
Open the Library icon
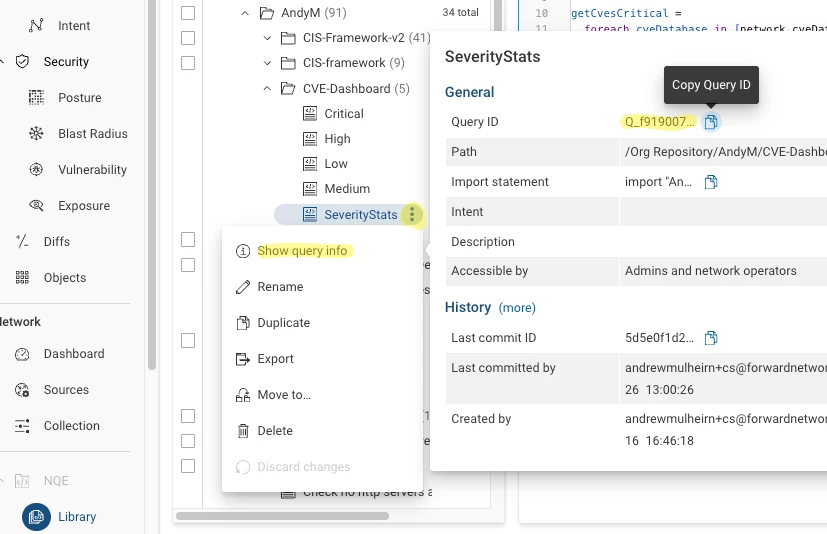[x=36, y=517]
